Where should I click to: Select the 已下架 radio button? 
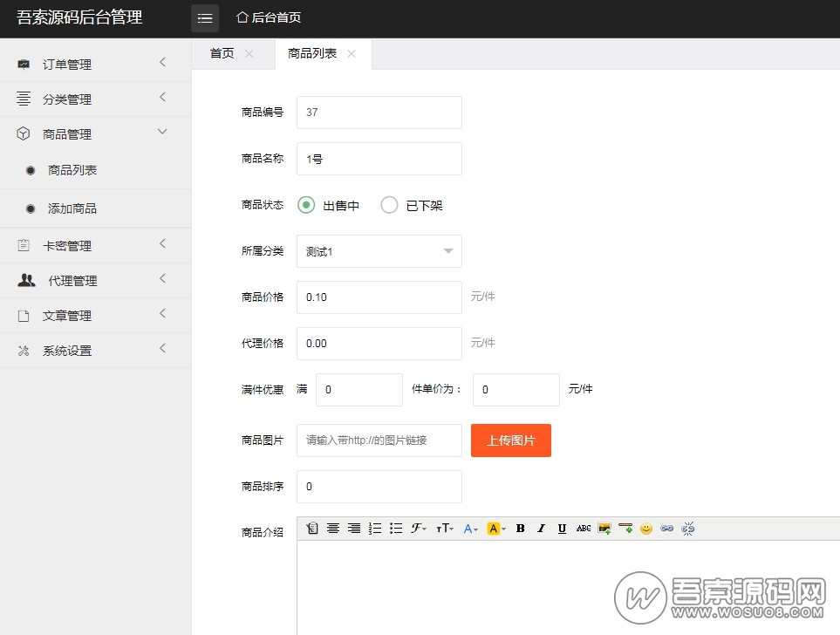(389, 205)
